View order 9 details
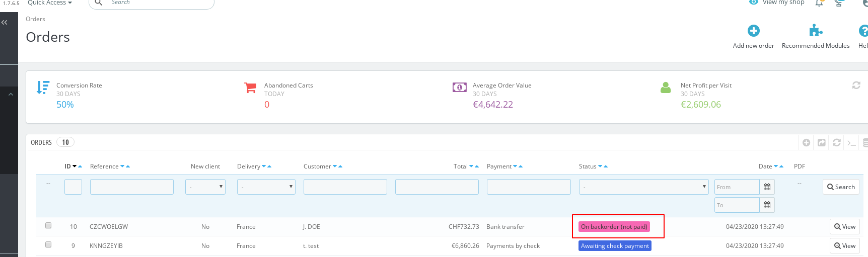 click(x=845, y=246)
